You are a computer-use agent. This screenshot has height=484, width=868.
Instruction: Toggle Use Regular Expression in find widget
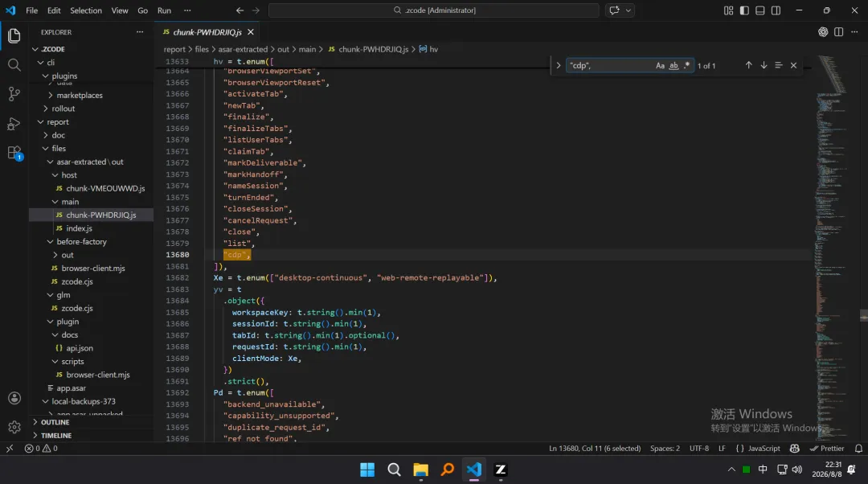pyautogui.click(x=687, y=65)
